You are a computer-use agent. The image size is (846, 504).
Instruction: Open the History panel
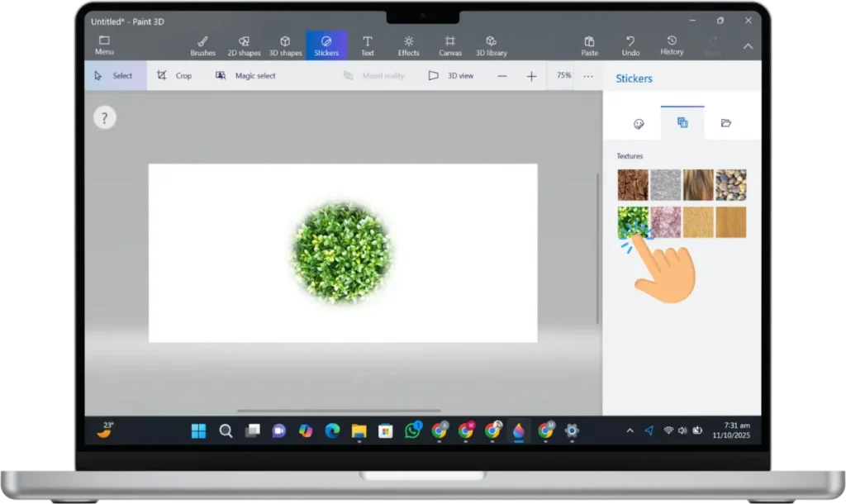[x=672, y=45]
